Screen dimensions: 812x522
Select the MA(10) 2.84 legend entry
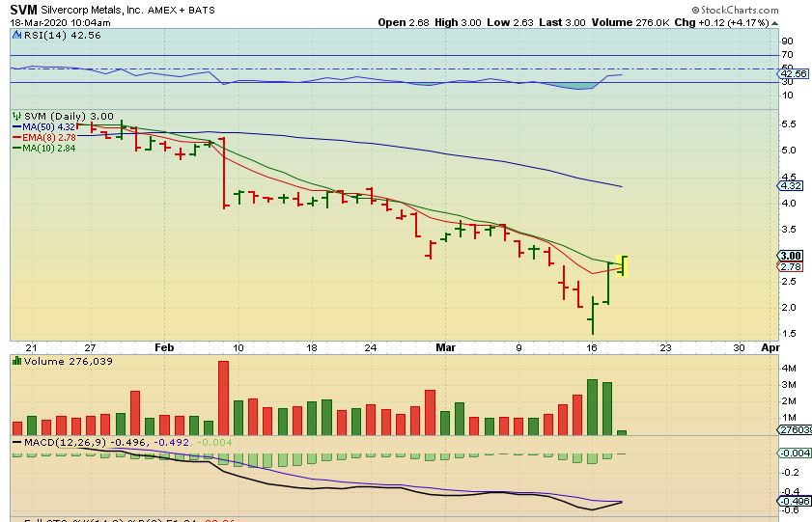coord(44,148)
